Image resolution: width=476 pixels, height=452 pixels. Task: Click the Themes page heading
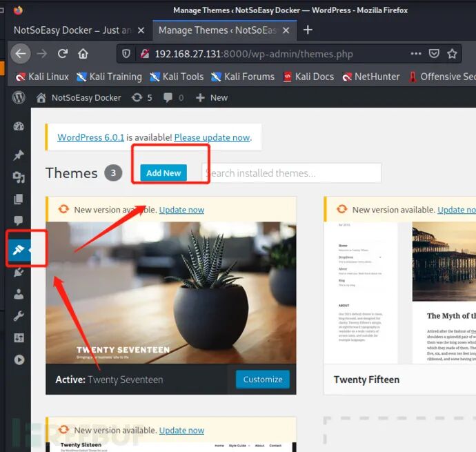click(72, 173)
